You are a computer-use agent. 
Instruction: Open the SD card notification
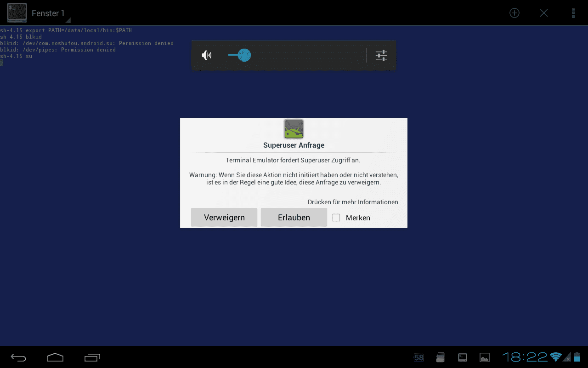[441, 357]
